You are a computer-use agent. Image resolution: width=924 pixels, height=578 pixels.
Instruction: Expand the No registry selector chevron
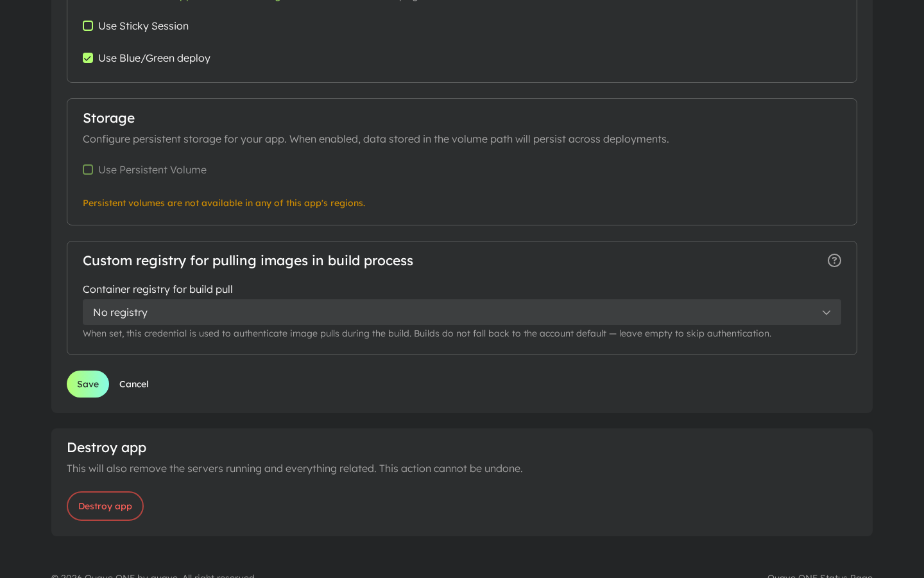pos(826,312)
